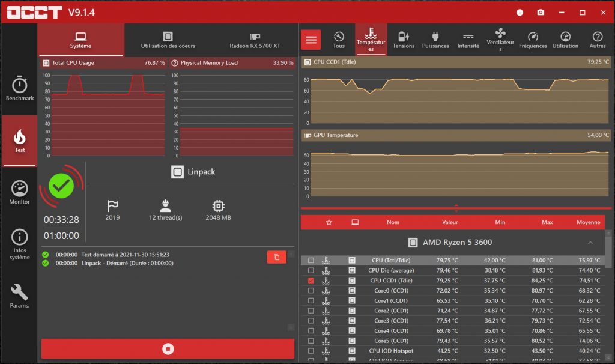This screenshot has height=364, width=615.
Task: Open the Tous sensors filter
Action: [x=338, y=38]
